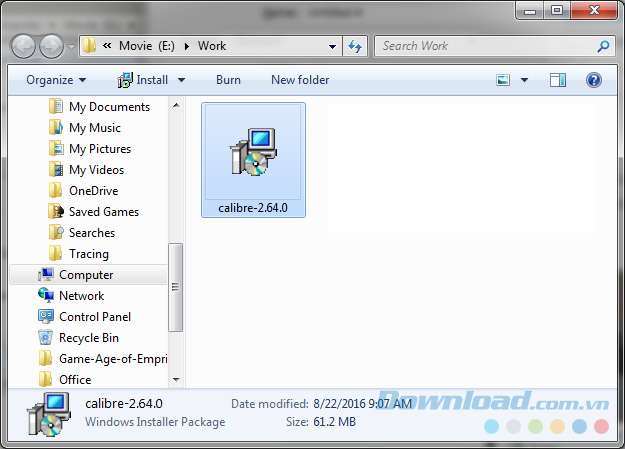Maximize the Explorer window
Screen dimensions: 625x449
(557, 10)
